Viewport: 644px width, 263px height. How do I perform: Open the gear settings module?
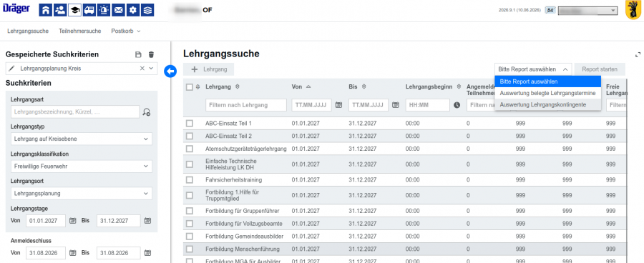(x=132, y=10)
